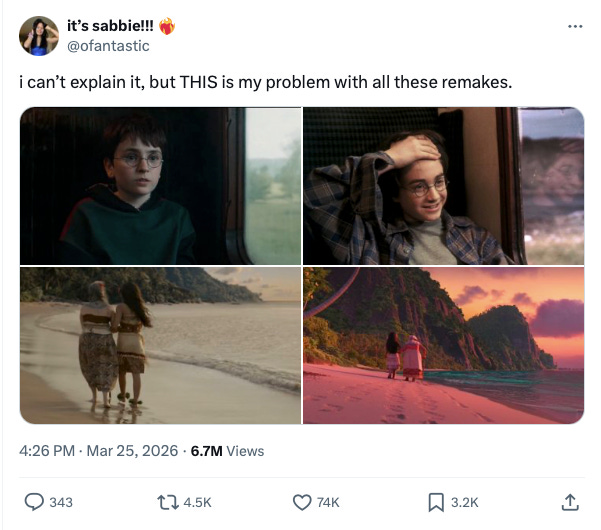This screenshot has width=601, height=530.
Task: Click the reply speech bubble icon
Action: click(x=34, y=502)
